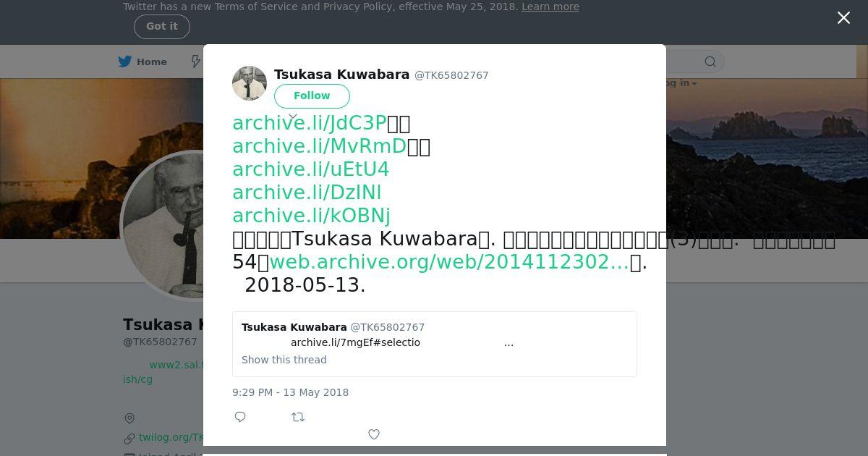This screenshot has height=456, width=868.
Task: Click the link chain icon beside twilog.org
Action: [x=129, y=438]
